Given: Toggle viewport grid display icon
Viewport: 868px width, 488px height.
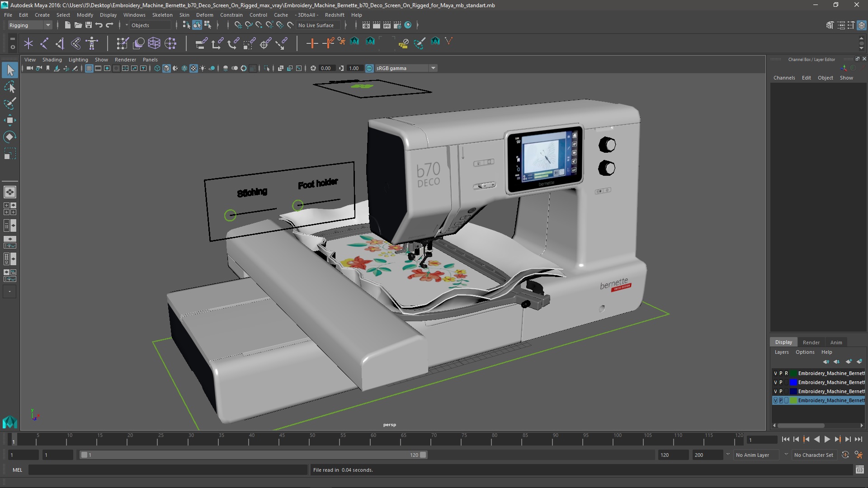Looking at the screenshot, I should click(89, 68).
